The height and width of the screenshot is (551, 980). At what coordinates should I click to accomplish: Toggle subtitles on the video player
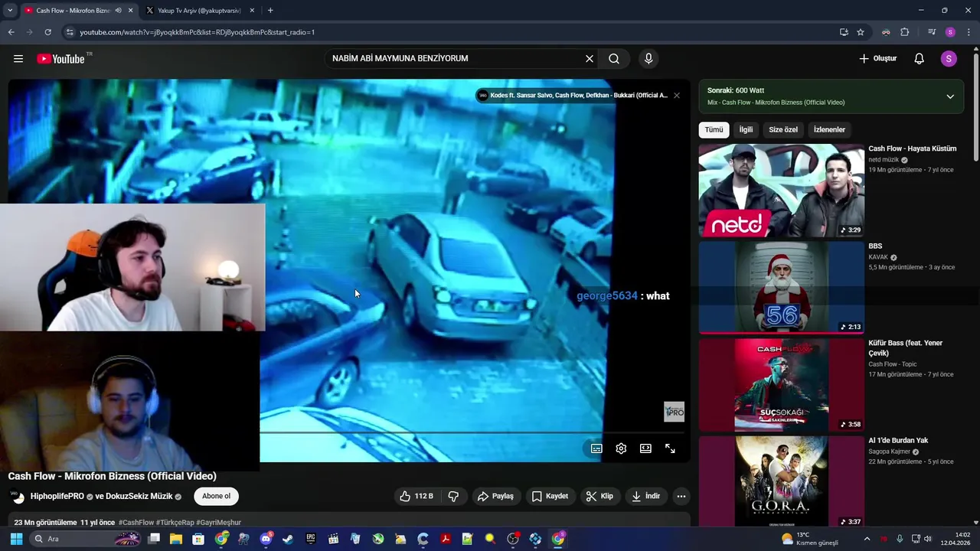[x=596, y=448]
